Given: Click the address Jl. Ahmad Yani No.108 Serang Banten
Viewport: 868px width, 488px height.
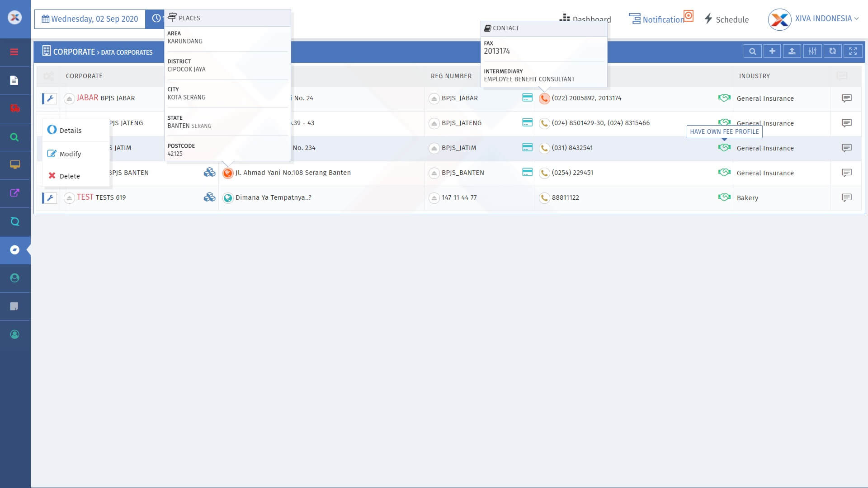Looking at the screenshot, I should coord(293,173).
